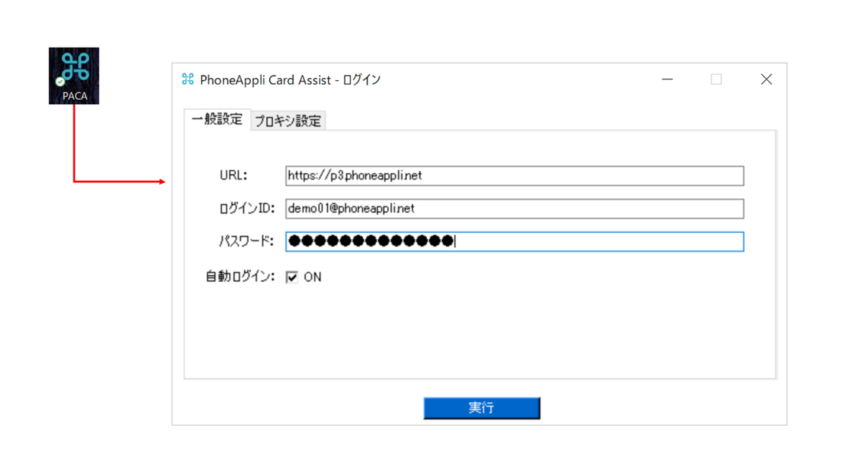Click the disabled maximize window button
868x465 pixels.
point(716,79)
